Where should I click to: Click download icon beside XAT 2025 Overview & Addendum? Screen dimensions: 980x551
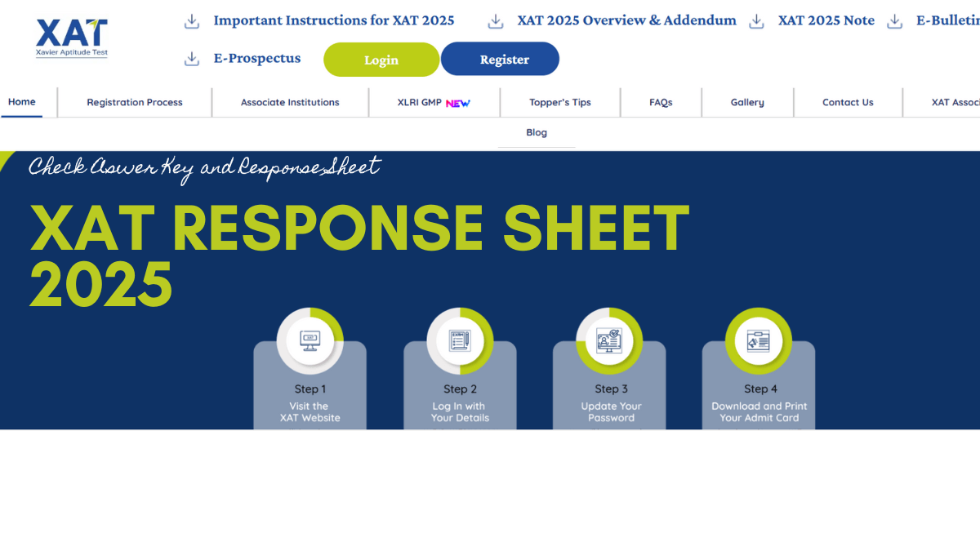pos(496,21)
